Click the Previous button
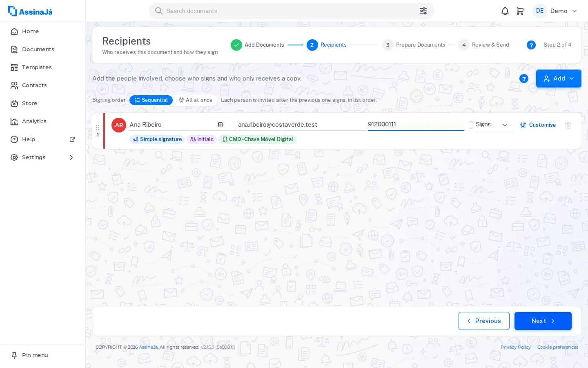This screenshot has height=368, width=588. 484,321
